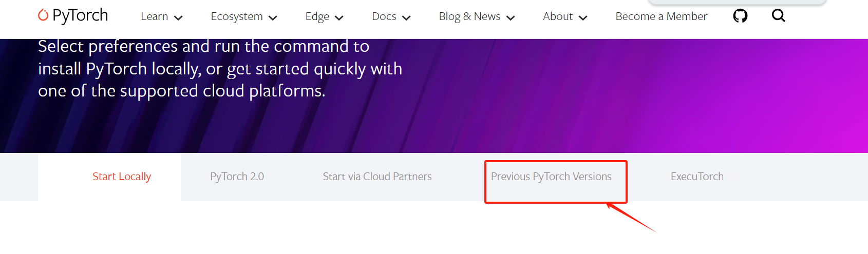Expand the Ecosystem dropdown chevron
This screenshot has height=254, width=868.
[273, 18]
